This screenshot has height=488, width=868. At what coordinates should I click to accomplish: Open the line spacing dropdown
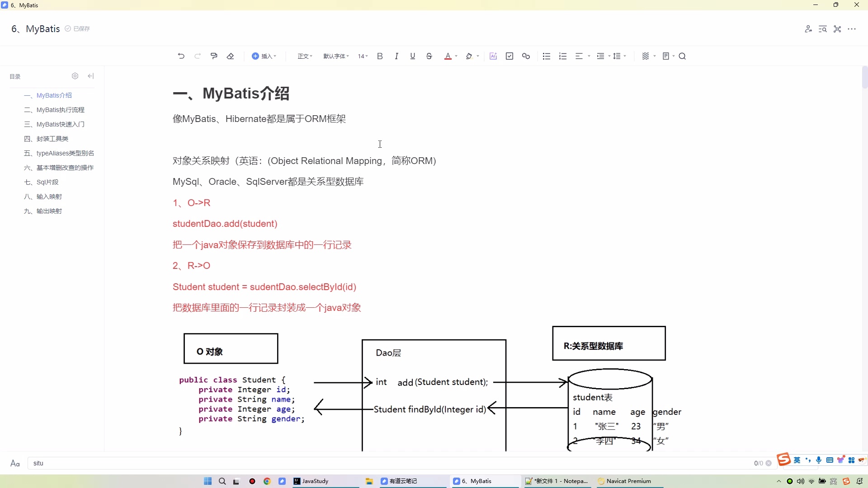point(619,56)
